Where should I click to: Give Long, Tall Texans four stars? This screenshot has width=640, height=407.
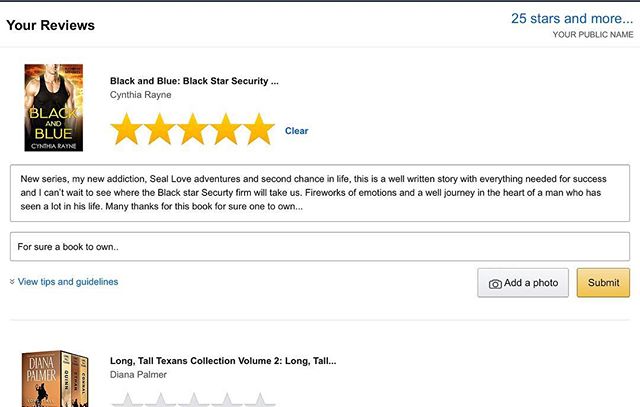click(x=226, y=400)
